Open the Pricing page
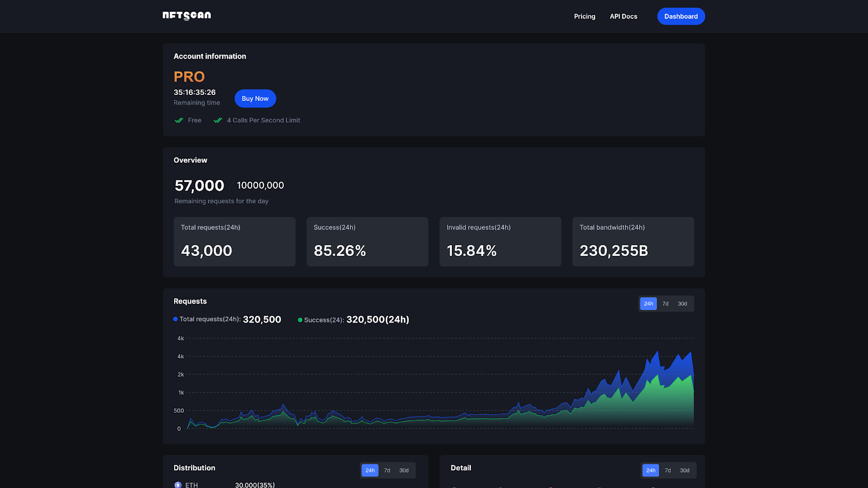 584,16
